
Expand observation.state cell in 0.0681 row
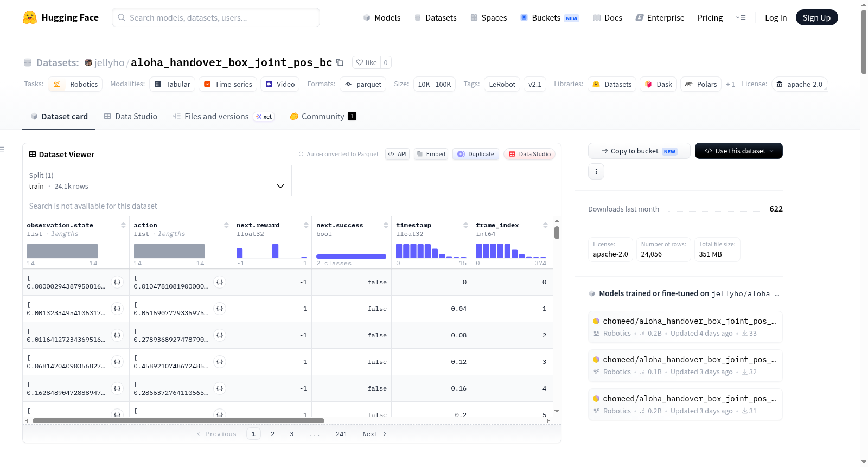click(117, 362)
